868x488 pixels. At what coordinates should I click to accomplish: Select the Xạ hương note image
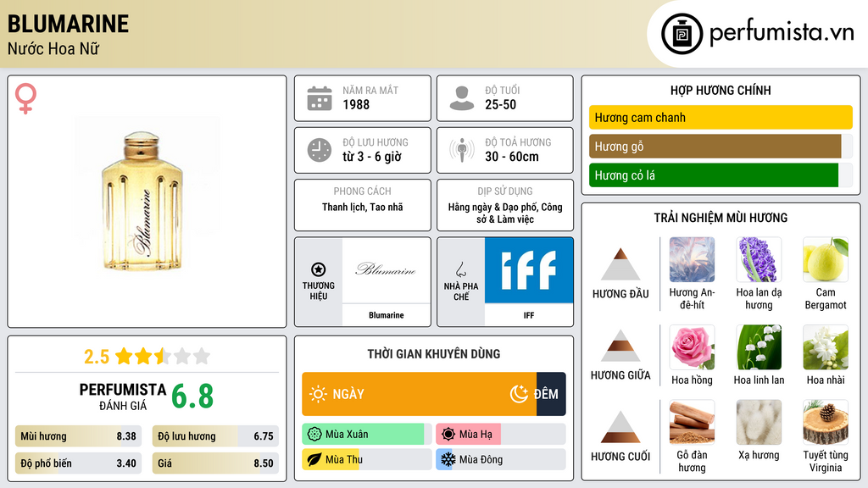759,422
